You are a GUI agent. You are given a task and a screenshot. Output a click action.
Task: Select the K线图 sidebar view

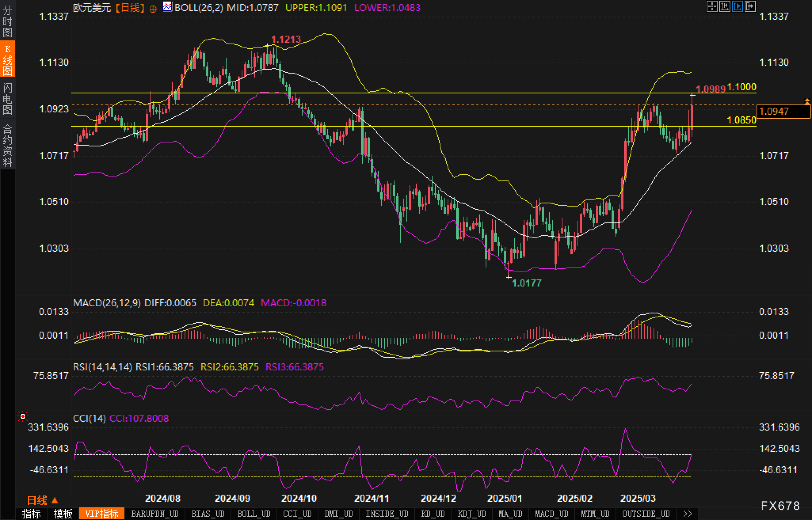coord(8,59)
